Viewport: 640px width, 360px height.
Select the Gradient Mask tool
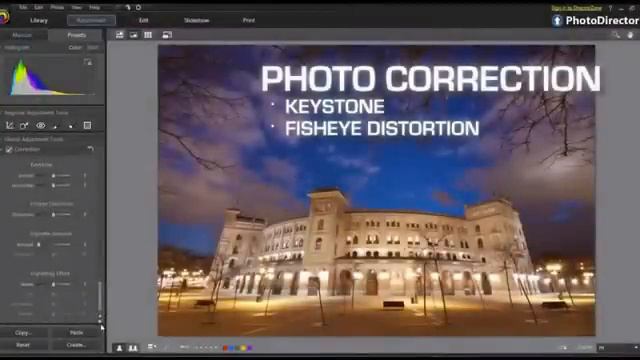pos(87,125)
